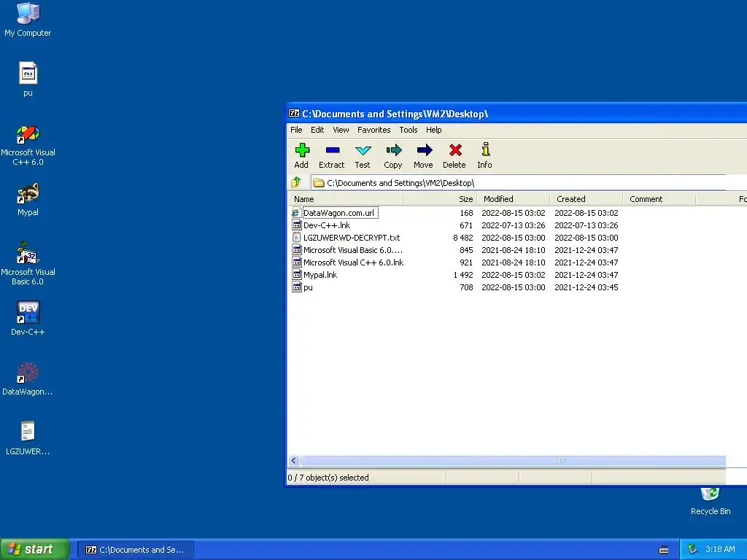Select the DataWagon.com.url file icon
747x560 pixels.
(x=296, y=213)
